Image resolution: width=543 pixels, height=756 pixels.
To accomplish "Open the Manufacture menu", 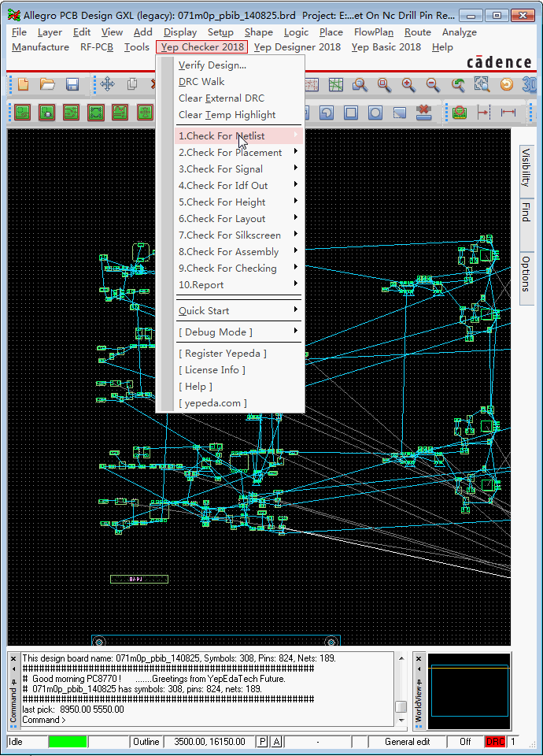I will click(x=40, y=47).
